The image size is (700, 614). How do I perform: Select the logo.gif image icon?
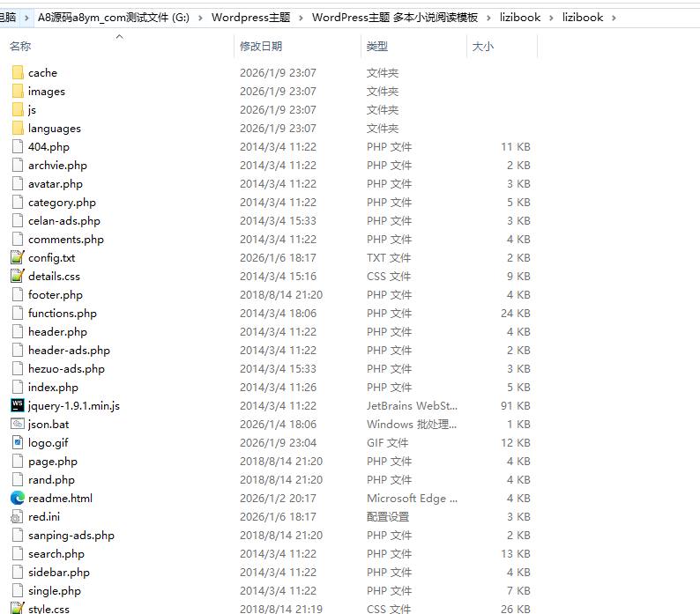click(x=18, y=443)
